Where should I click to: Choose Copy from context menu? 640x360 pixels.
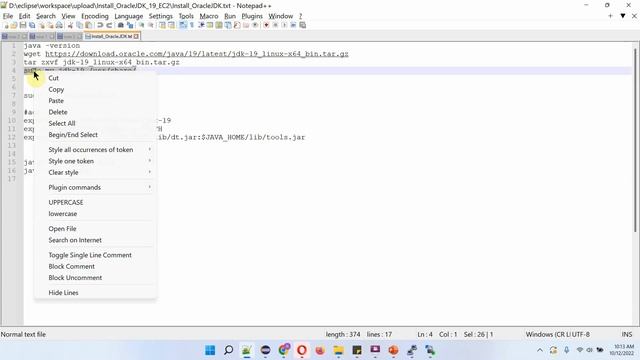(56, 89)
